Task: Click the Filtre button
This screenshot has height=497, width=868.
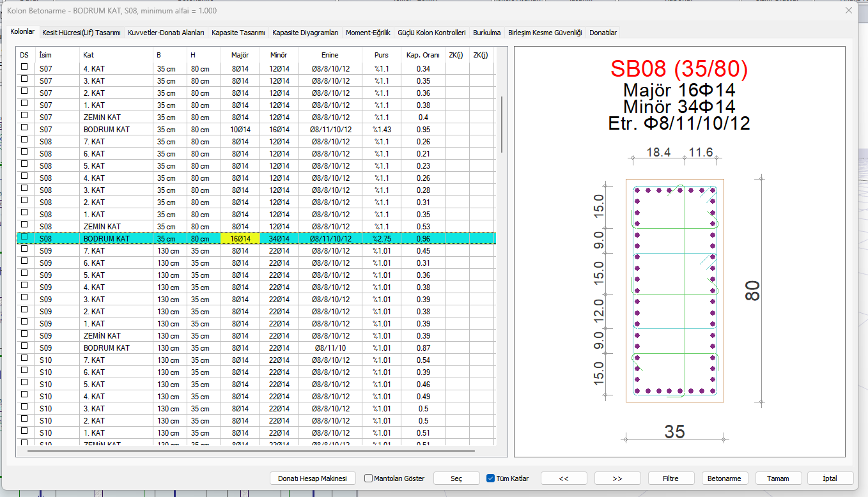Action: [x=670, y=478]
